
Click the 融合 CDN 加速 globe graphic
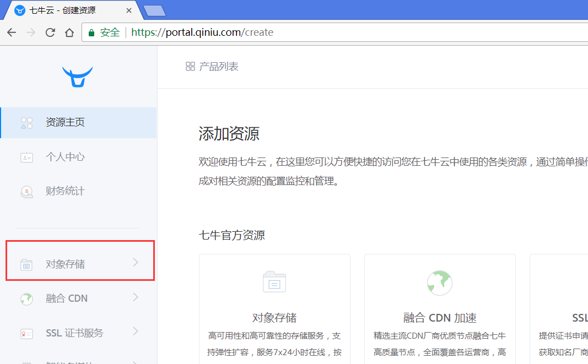(439, 282)
